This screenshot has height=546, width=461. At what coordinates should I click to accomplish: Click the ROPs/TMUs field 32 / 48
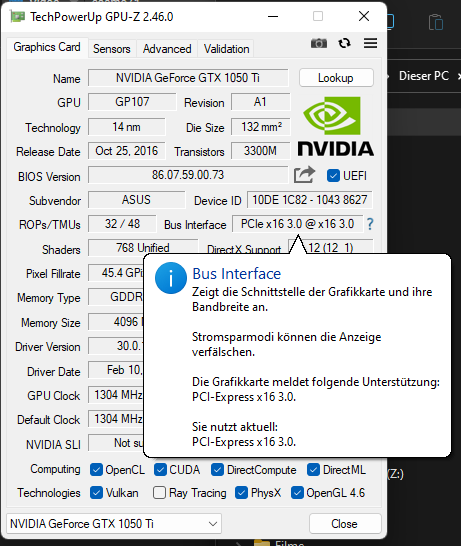[x=122, y=224]
